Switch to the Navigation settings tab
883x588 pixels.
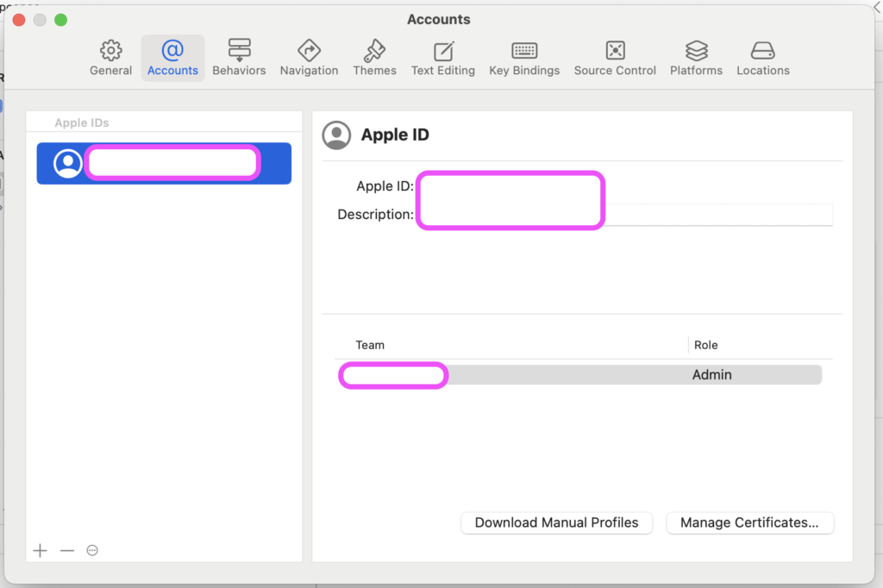[x=310, y=58]
